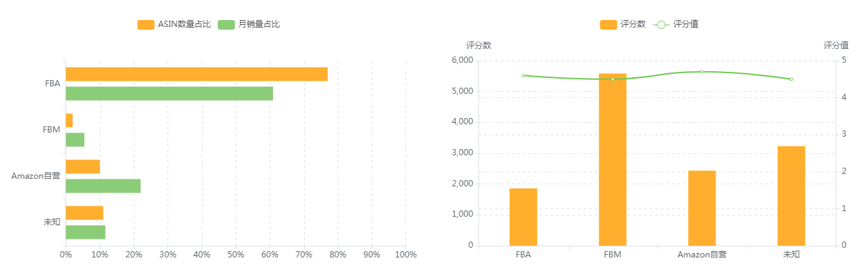The height and width of the screenshot is (274, 868).
Task: Click the green Amazon自营 monthly sales bar
Action: [103, 186]
